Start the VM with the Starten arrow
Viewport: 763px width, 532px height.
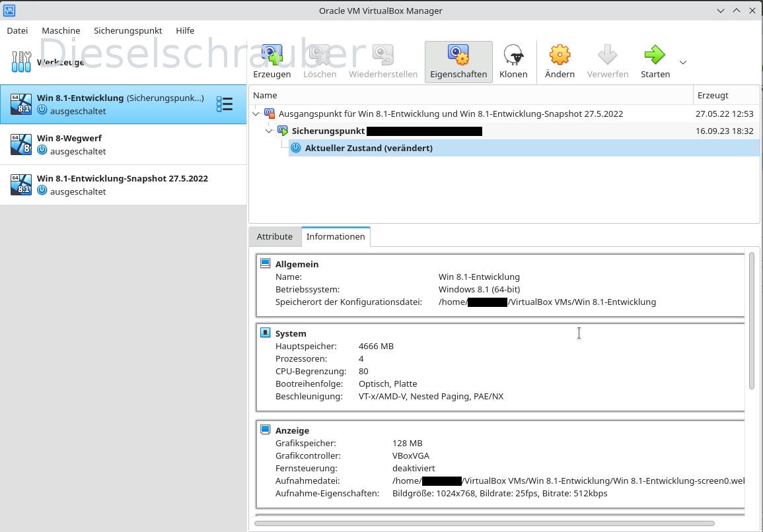pyautogui.click(x=655, y=55)
